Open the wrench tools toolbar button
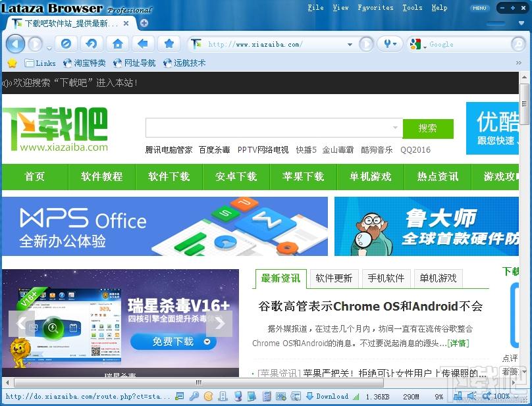The height and width of the screenshot is (406, 532). [x=390, y=44]
